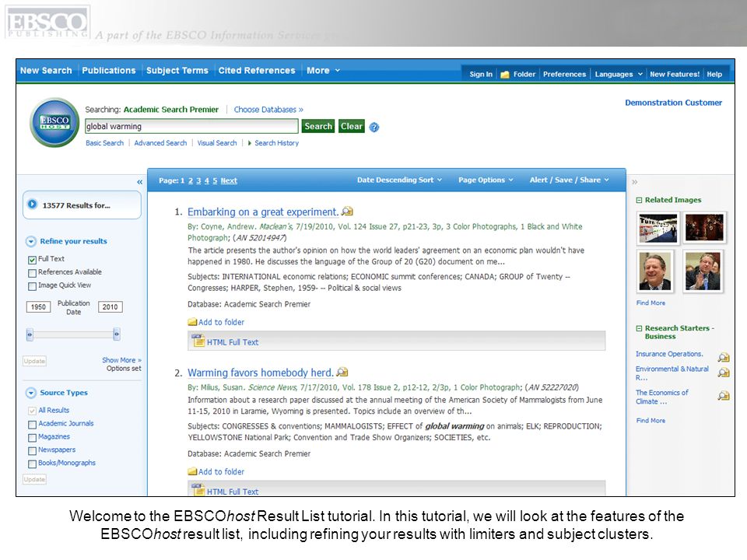Open Embarking on a great experiment article
747x560 pixels.
click(263, 212)
